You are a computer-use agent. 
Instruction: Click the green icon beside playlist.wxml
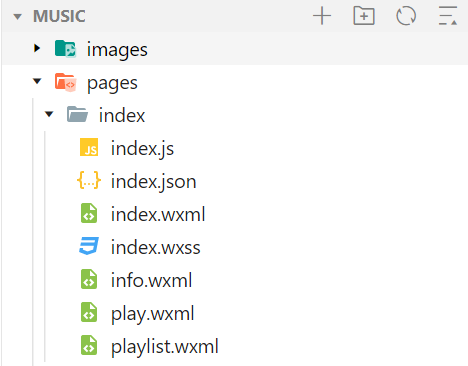[89, 345]
